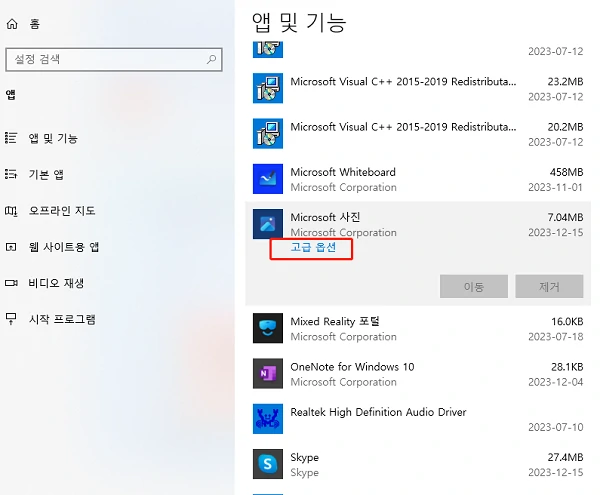Click the 20.2MB size of Visual C++ entry
This screenshot has height=495, width=600.
pyautogui.click(x=565, y=127)
